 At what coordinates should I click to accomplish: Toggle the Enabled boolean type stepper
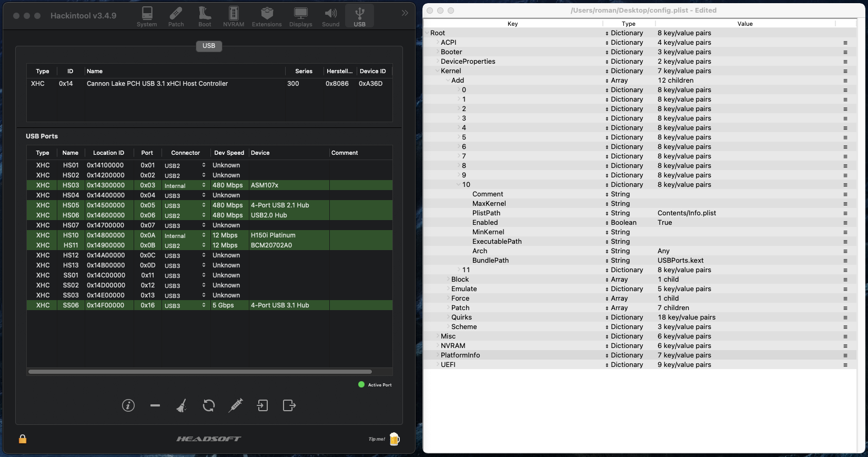pos(607,223)
